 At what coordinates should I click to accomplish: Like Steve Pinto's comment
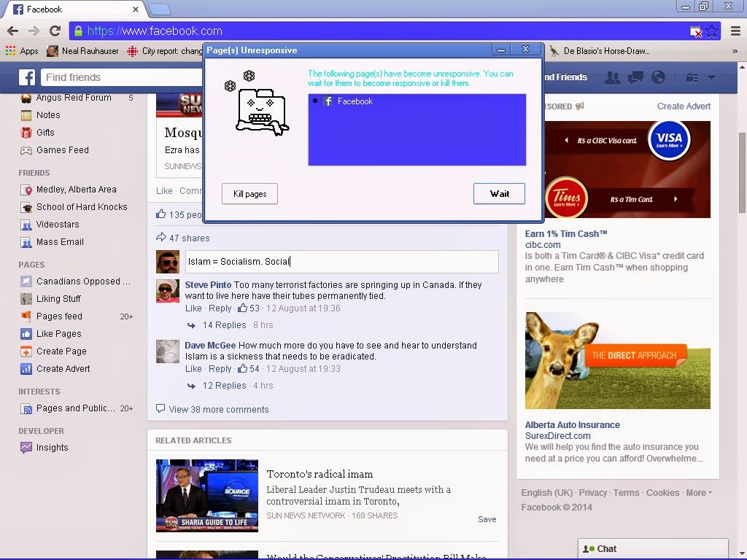193,308
